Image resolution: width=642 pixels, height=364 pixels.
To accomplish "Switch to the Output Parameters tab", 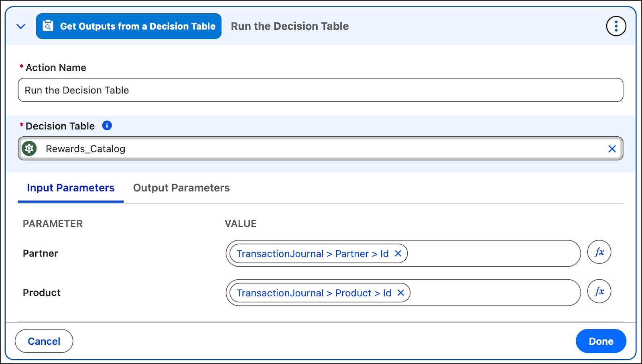I will tap(181, 188).
